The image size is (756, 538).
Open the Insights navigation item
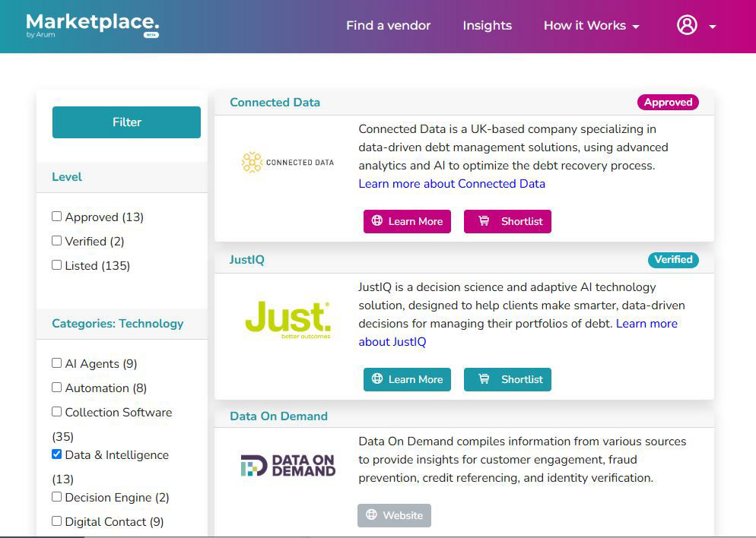[x=487, y=26]
